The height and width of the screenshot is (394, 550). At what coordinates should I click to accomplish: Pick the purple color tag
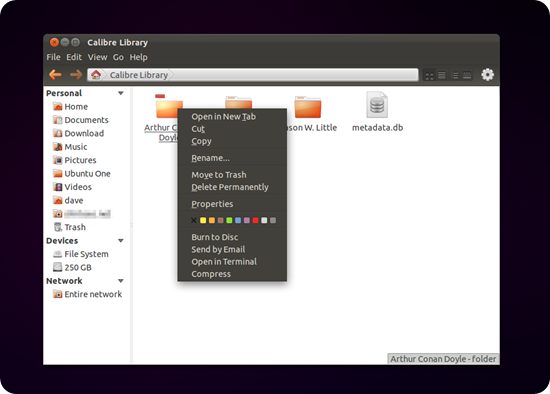(x=247, y=220)
